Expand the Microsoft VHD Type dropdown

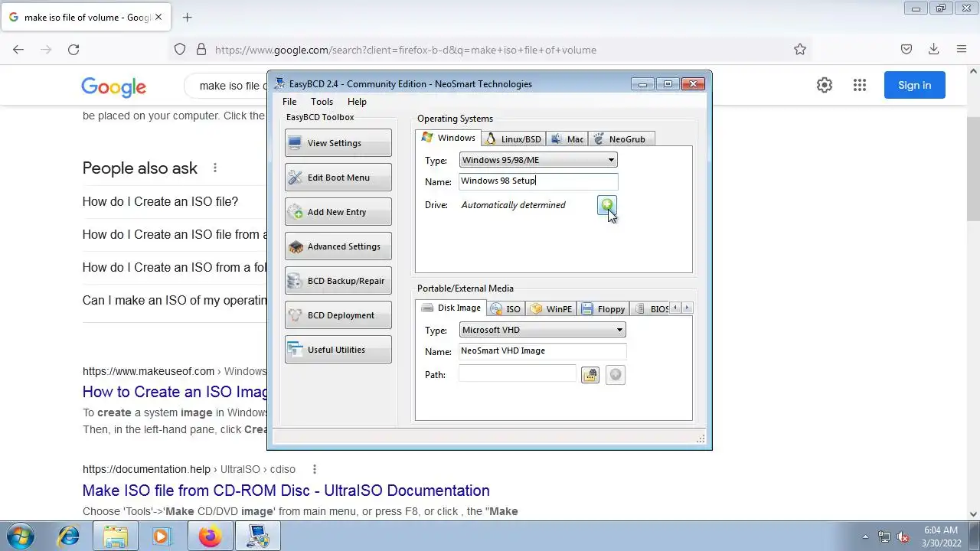click(x=543, y=330)
